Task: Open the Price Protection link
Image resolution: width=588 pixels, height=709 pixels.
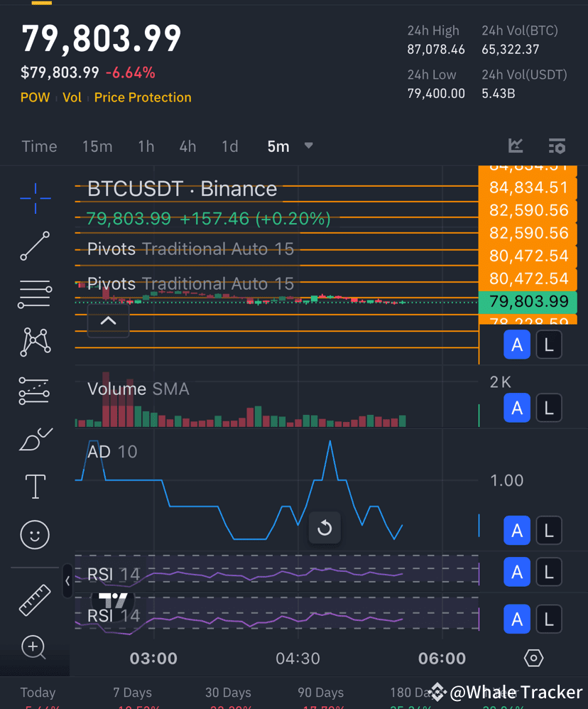Action: [x=142, y=97]
